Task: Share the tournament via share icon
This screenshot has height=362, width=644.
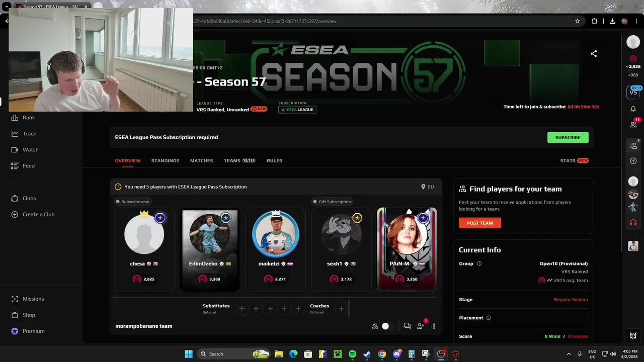Action: pyautogui.click(x=594, y=53)
